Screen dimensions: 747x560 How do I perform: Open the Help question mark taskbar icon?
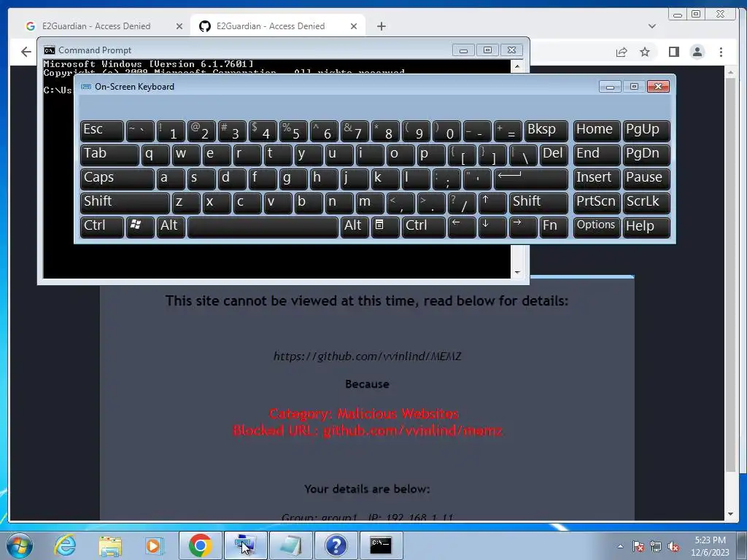click(336, 545)
